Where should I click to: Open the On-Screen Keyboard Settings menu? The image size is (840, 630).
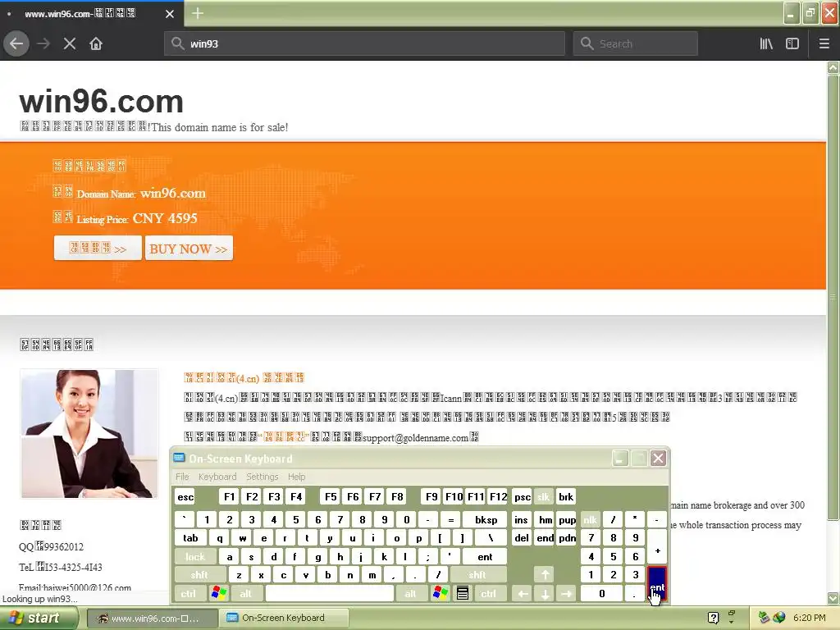[262, 477]
